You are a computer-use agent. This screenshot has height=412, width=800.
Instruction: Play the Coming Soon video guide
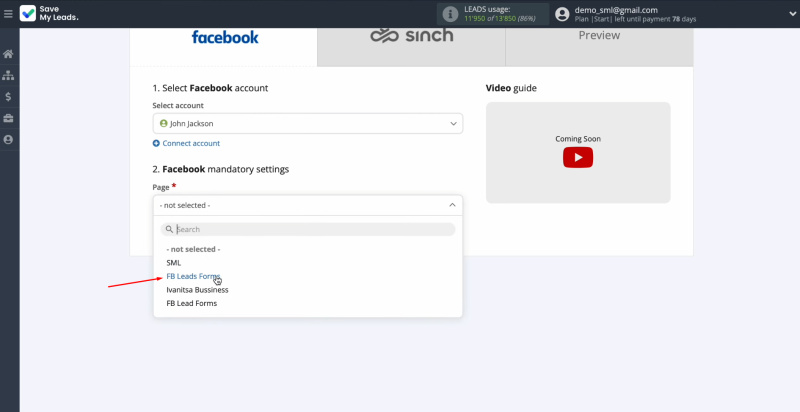578,158
